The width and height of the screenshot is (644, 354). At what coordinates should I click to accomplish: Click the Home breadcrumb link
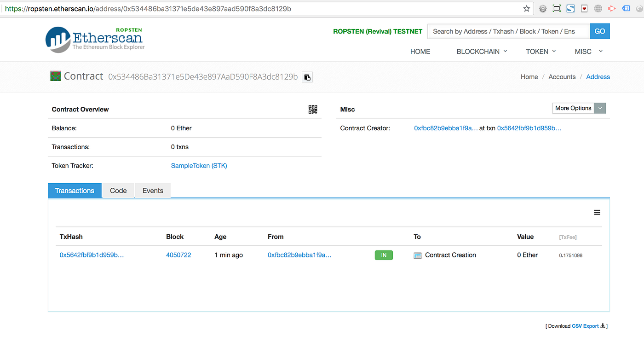click(x=529, y=77)
